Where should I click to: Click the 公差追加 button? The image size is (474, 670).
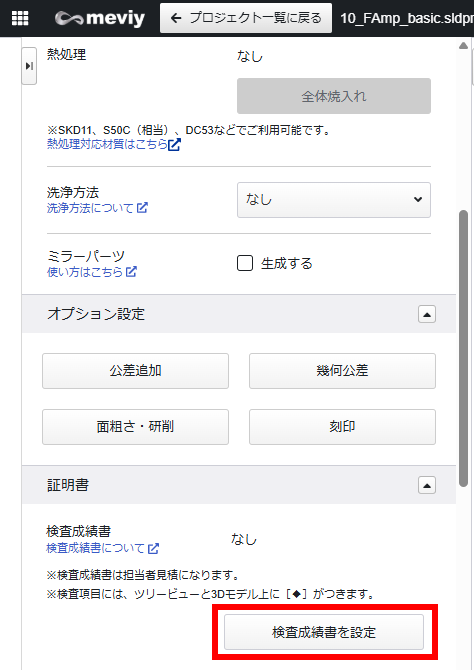click(x=135, y=371)
